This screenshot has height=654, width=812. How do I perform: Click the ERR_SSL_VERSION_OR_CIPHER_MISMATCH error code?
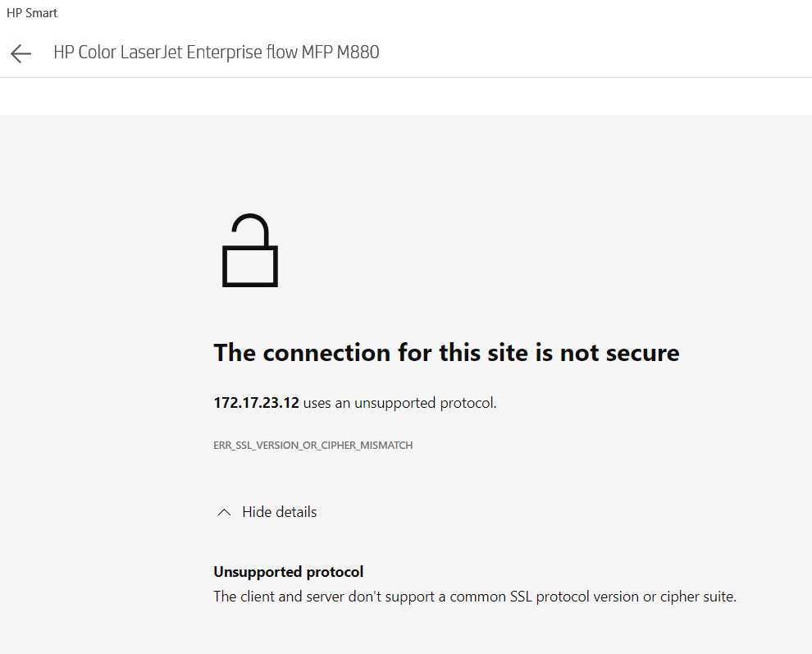coord(312,445)
